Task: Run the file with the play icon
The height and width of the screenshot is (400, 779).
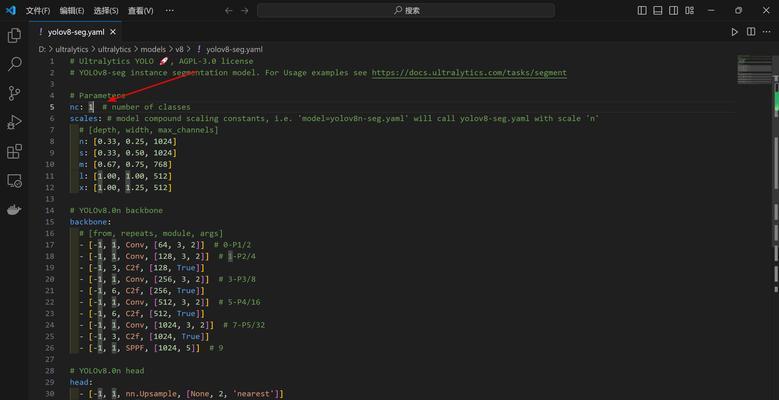Action: tap(734, 32)
